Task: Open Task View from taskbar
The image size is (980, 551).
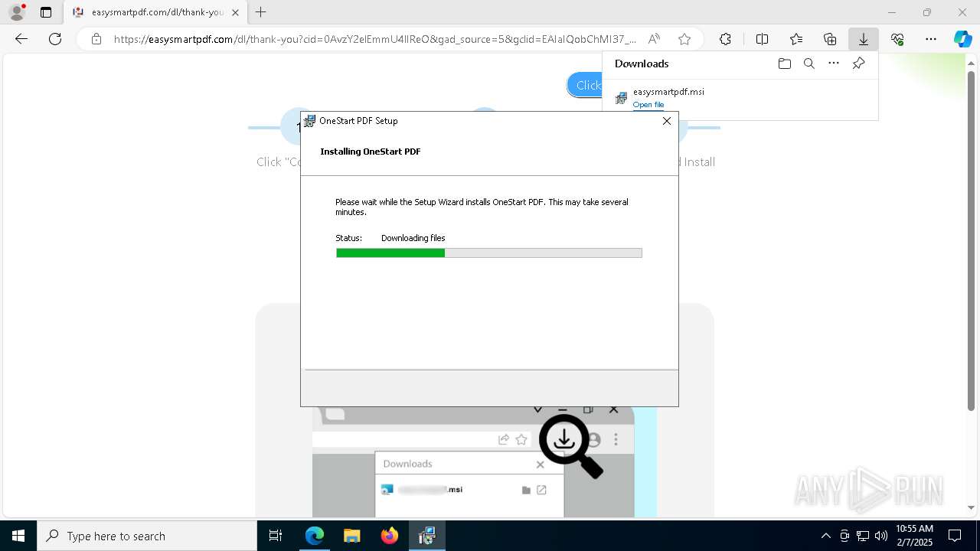Action: (276, 536)
